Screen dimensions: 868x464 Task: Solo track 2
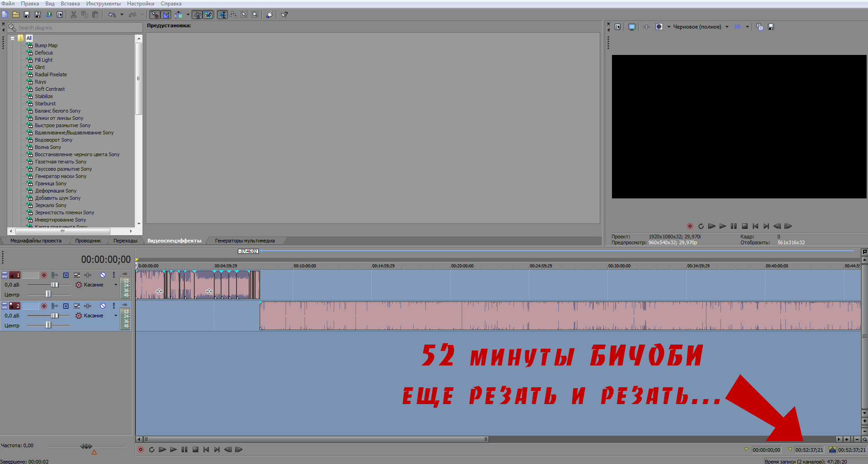114,306
